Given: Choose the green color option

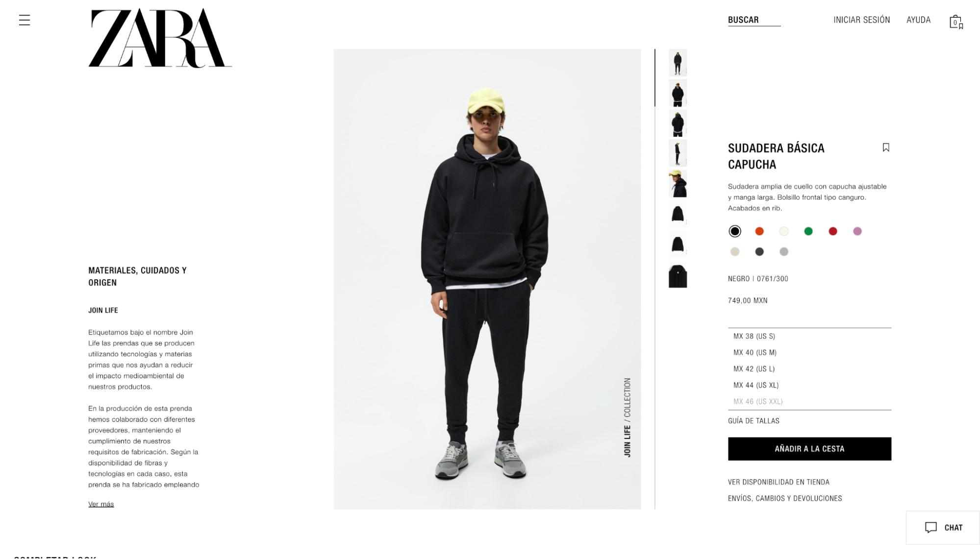Looking at the screenshot, I should pyautogui.click(x=808, y=231).
